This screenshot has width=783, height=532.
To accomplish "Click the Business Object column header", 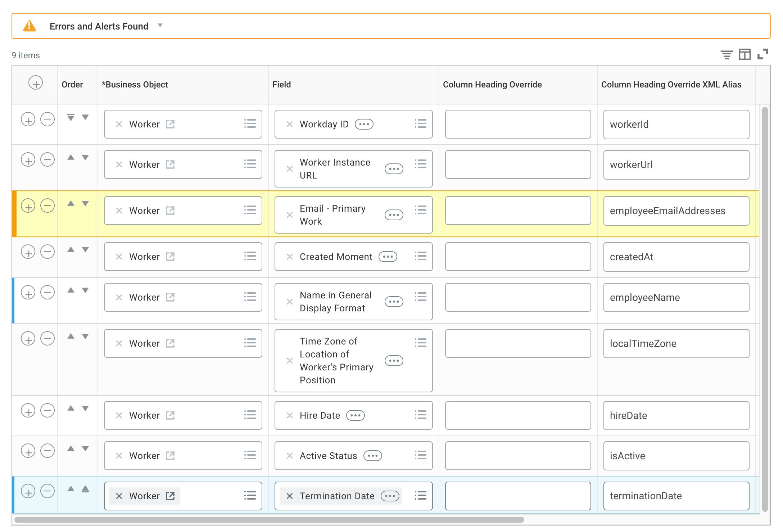I will (135, 85).
